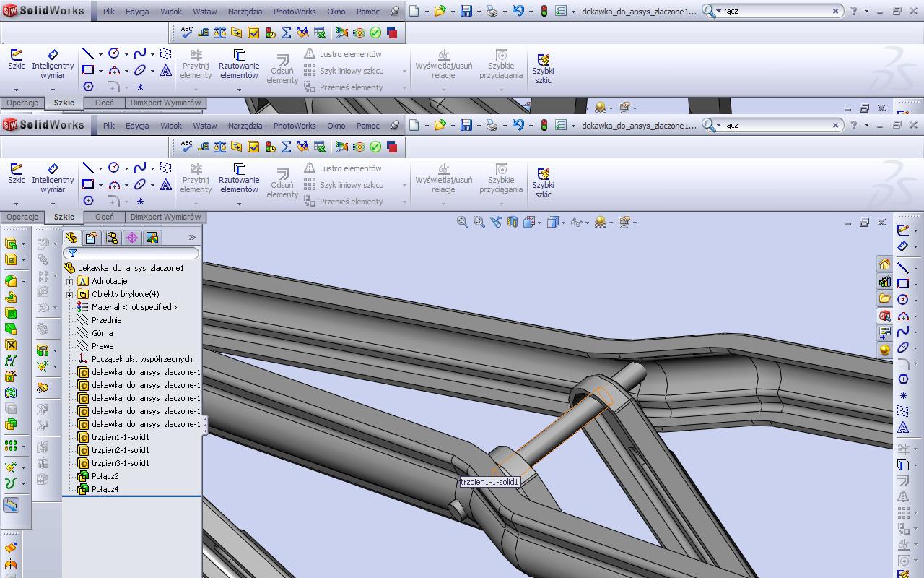Select the Połącz2 feature
The width and height of the screenshot is (924, 578).
point(105,476)
